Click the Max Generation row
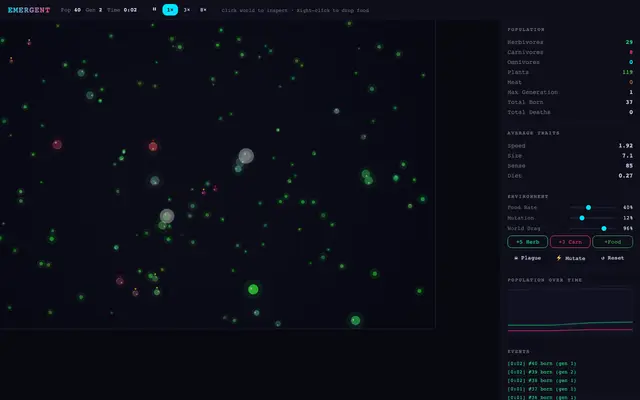640x400 pixels. [570, 92]
